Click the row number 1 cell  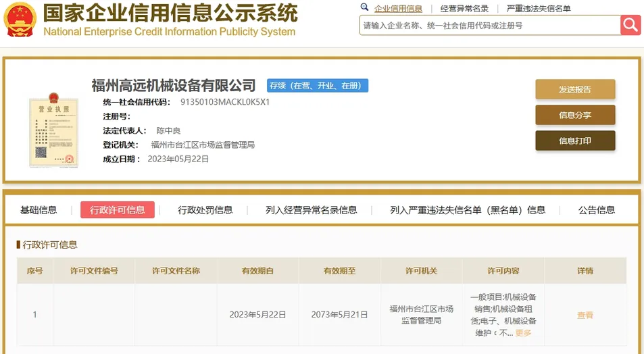[x=35, y=315]
